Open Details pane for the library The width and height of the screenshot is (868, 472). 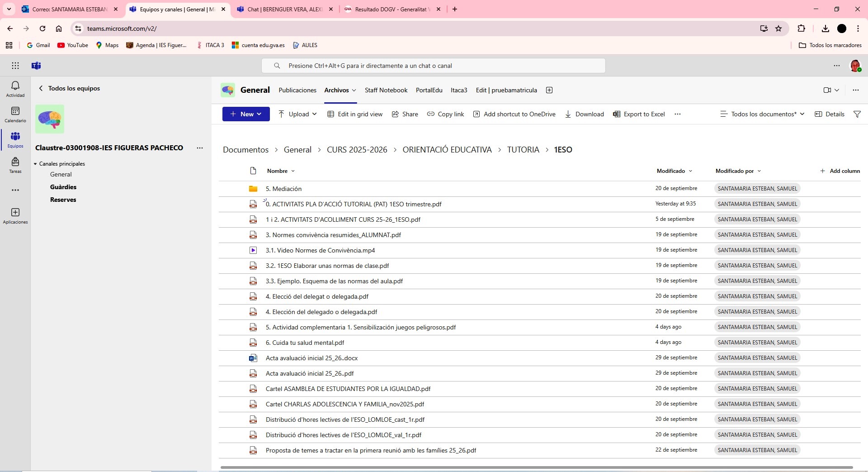tap(830, 114)
